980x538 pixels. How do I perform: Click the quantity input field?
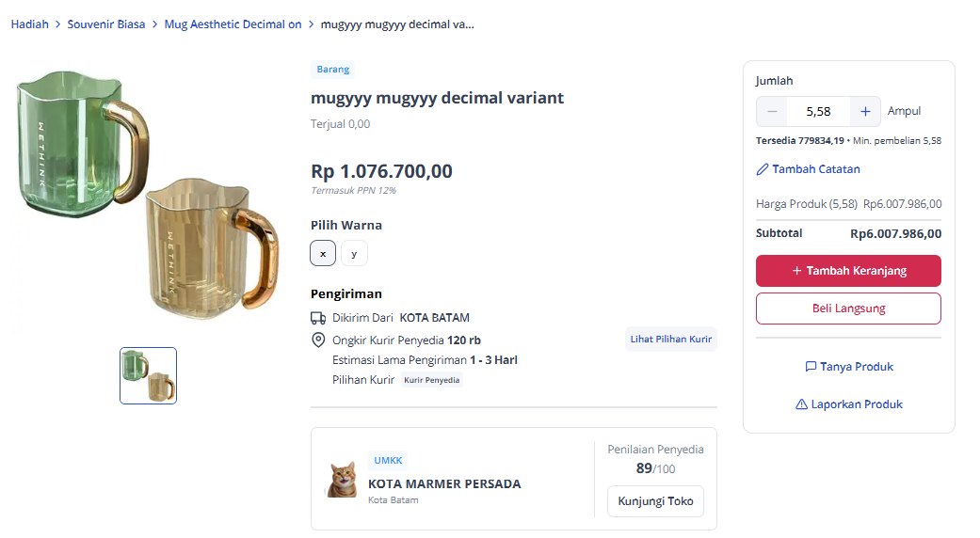pyautogui.click(x=818, y=111)
